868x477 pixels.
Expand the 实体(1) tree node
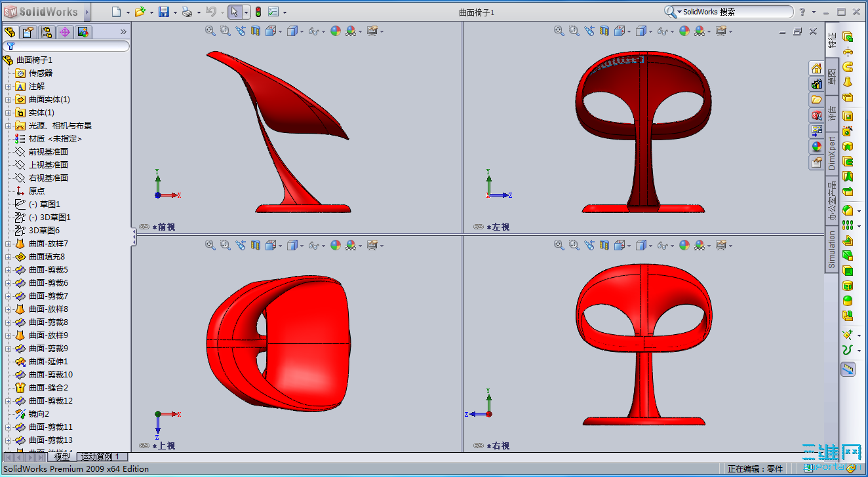pyautogui.click(x=9, y=113)
